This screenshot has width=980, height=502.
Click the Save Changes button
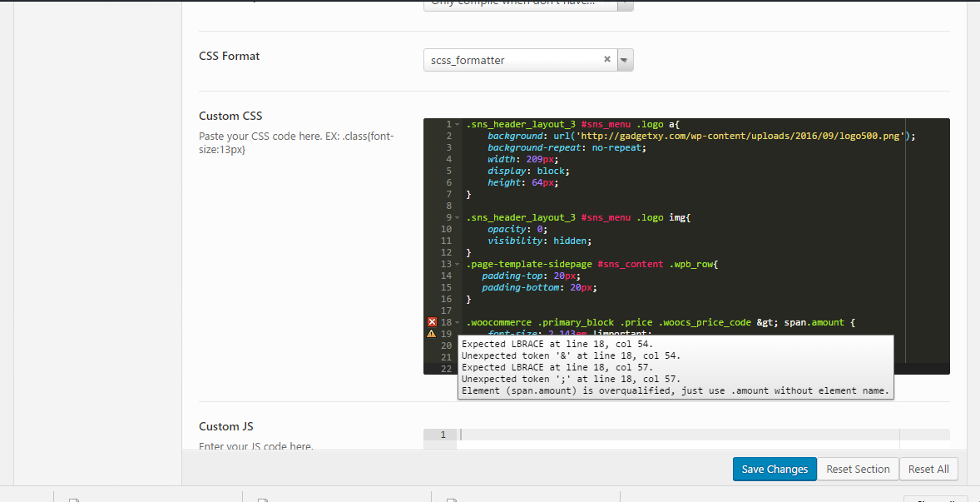click(774, 469)
